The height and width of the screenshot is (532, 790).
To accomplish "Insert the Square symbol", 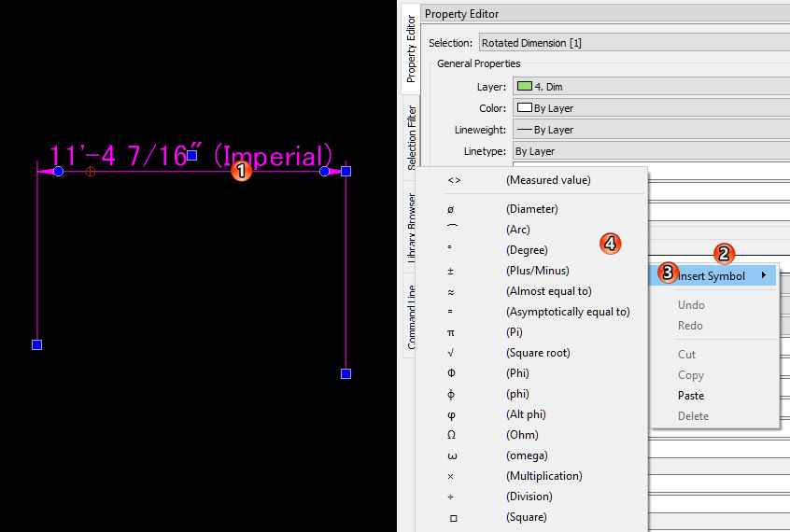I will point(531,517).
